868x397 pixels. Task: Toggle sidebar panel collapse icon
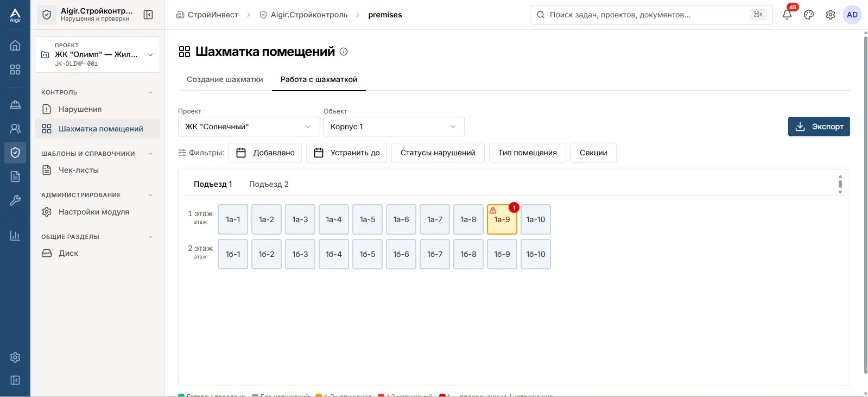[x=148, y=15]
